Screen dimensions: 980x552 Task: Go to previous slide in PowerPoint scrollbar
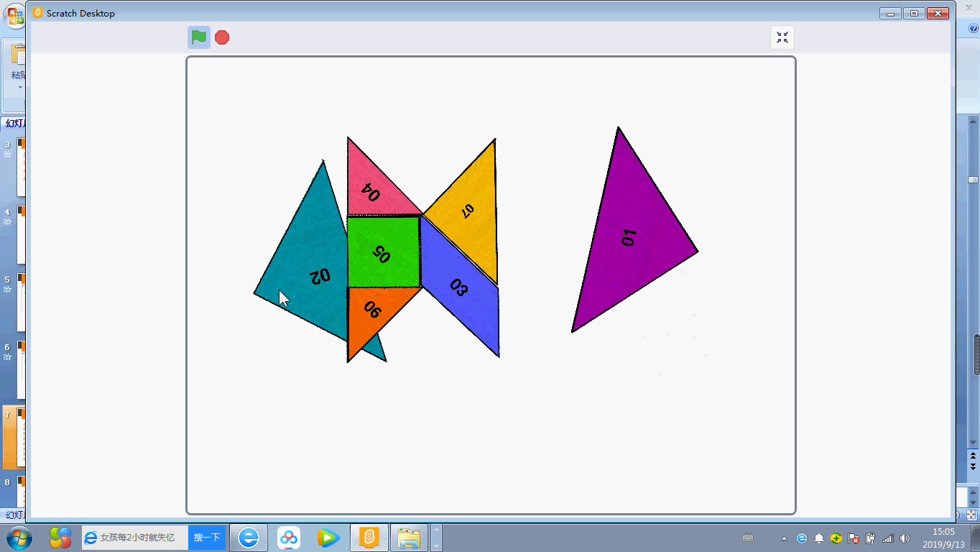pyautogui.click(x=974, y=456)
